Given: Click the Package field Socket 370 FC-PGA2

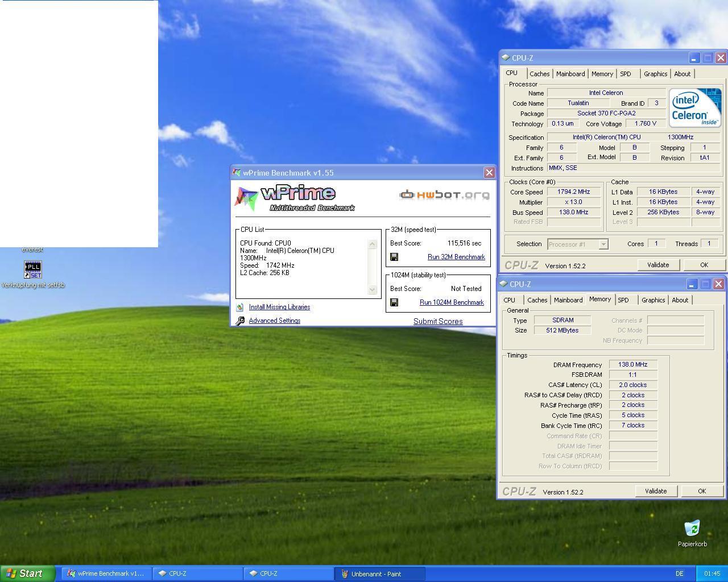Looking at the screenshot, I should click(606, 113).
